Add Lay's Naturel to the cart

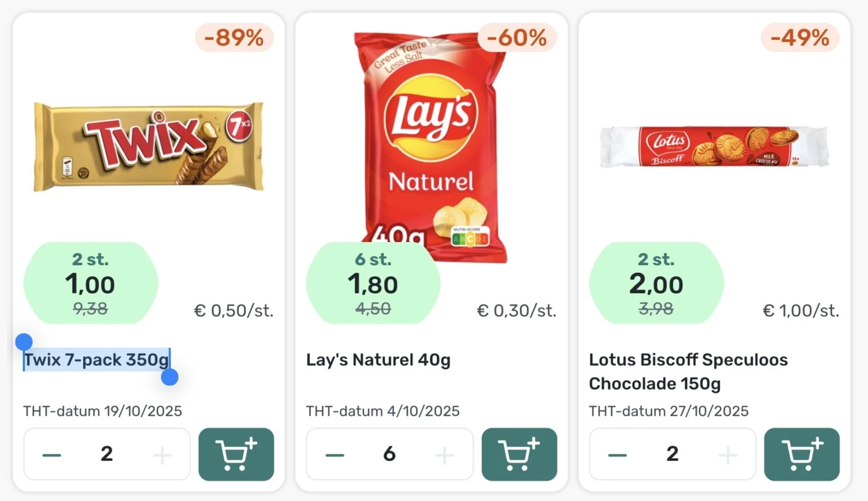[x=519, y=454]
